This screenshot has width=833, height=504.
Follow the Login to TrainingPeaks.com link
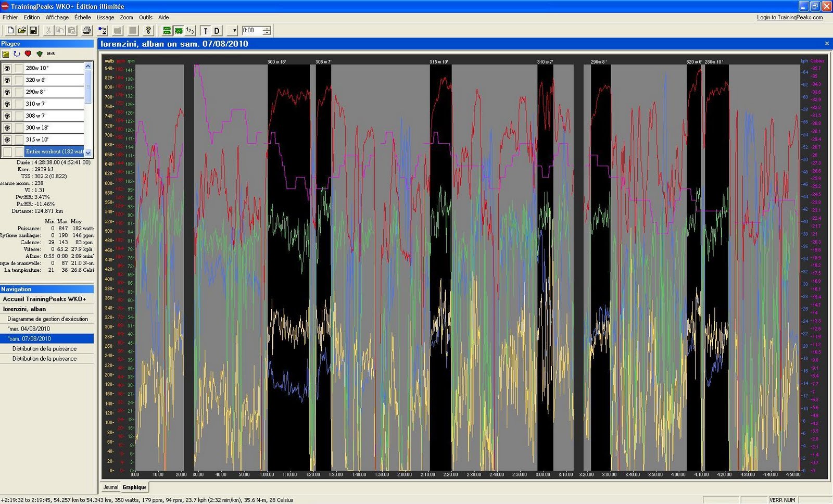[x=790, y=17]
